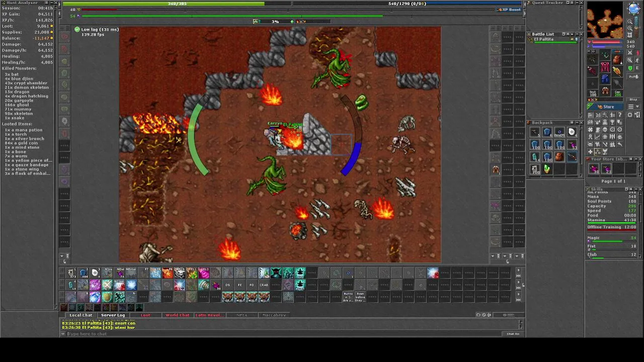The width and height of the screenshot is (644, 362).
Task: Open the question mark help icon
Action: click(619, 115)
